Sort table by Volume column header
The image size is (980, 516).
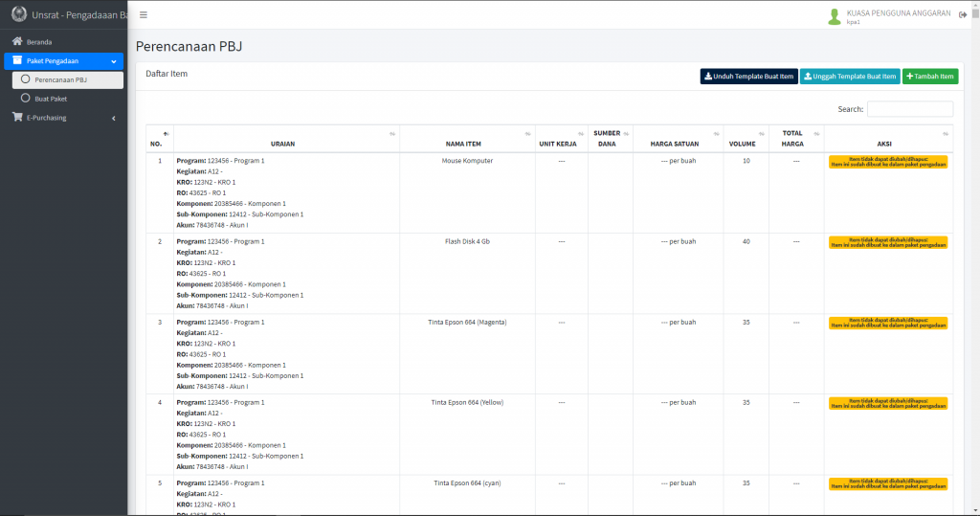coord(743,144)
